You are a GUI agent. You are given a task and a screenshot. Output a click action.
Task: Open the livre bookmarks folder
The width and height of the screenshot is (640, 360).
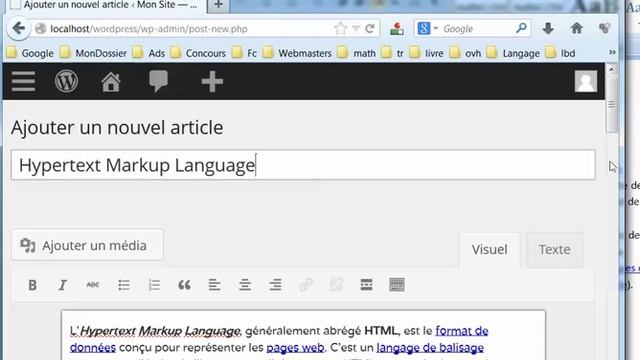click(426, 53)
